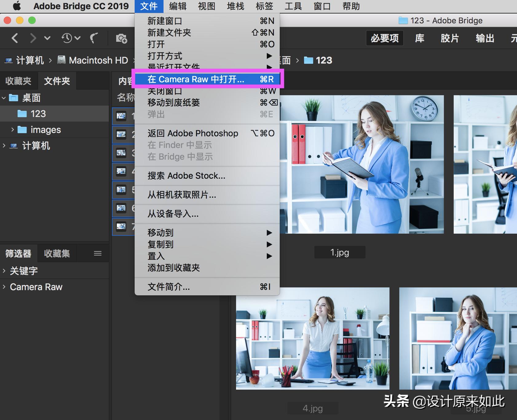Viewport: 517px width, 420px height.
Task: Collapse the 桌面 folder tree
Action: tap(4, 98)
